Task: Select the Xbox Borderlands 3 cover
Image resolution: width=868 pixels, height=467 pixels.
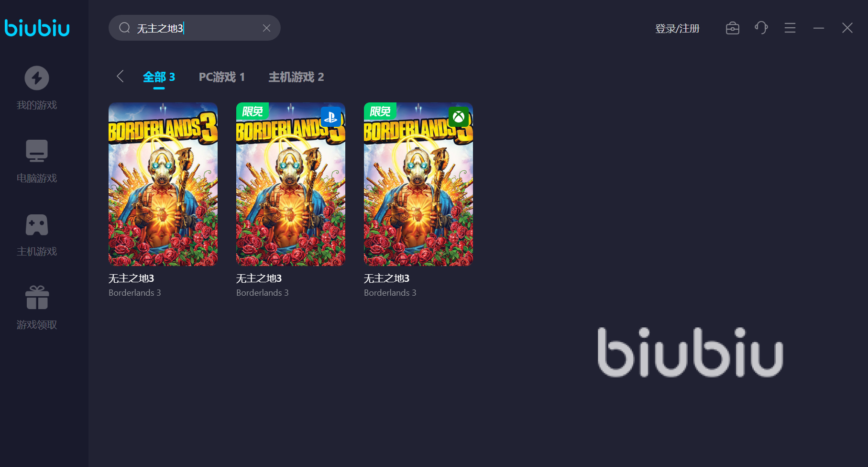Action: (418, 184)
